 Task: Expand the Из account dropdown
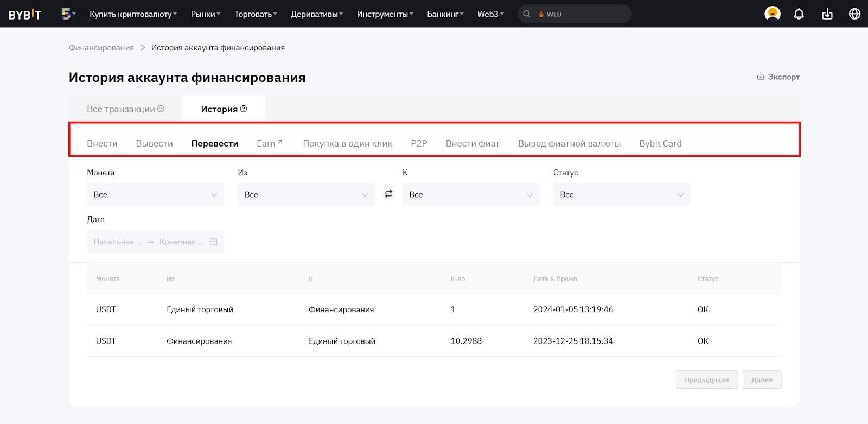tap(306, 194)
